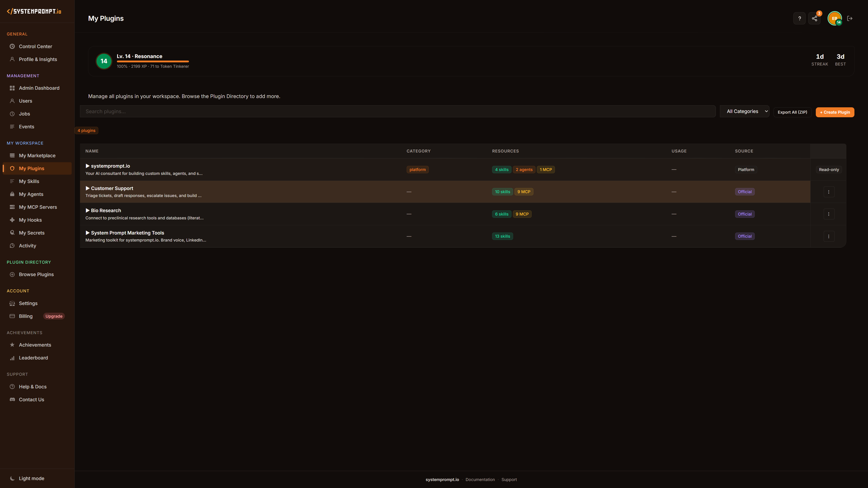
Task: Open My Marketplace in the sidebar
Action: tap(37, 155)
